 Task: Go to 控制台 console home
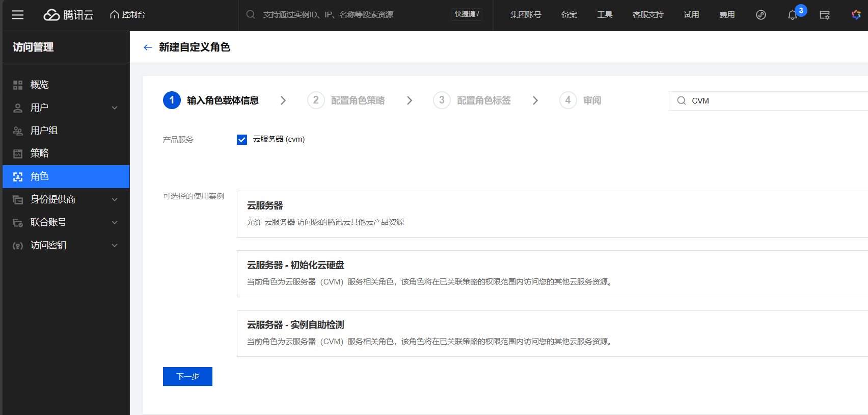(128, 15)
